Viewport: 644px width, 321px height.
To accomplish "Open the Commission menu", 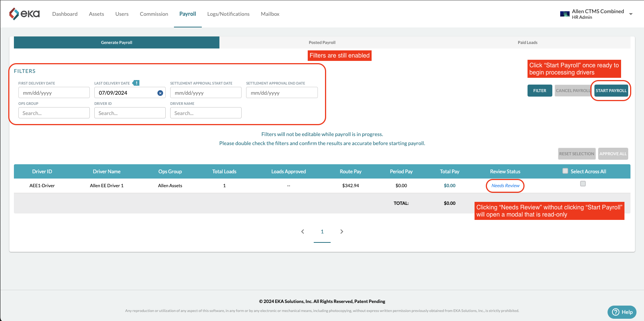I will [154, 14].
